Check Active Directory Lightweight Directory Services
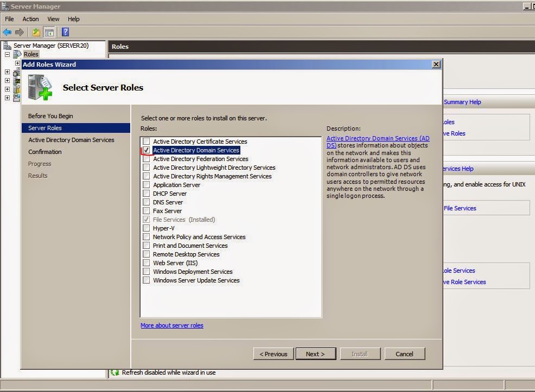 [x=146, y=168]
